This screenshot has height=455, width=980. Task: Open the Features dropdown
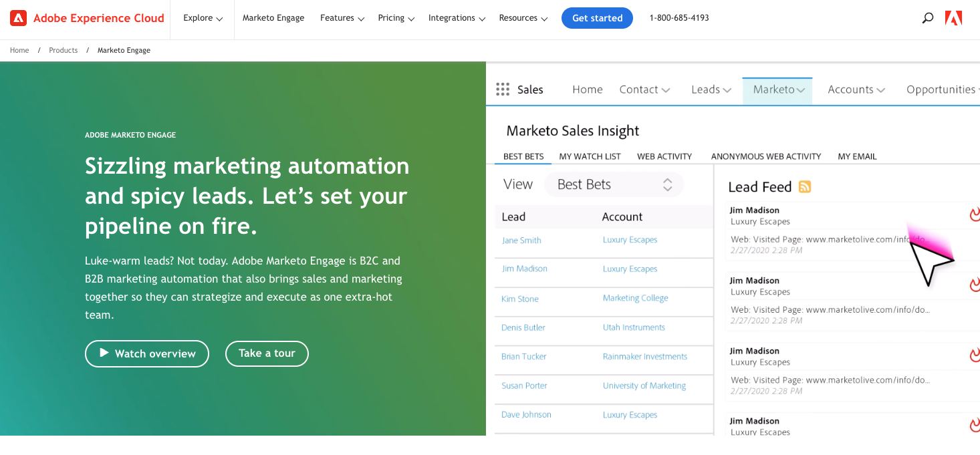point(342,18)
